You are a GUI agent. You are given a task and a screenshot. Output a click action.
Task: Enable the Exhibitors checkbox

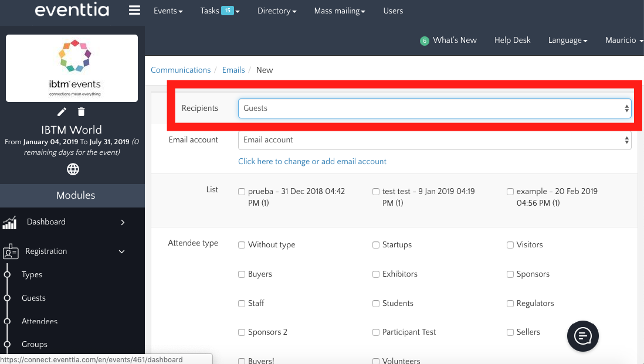click(x=376, y=274)
